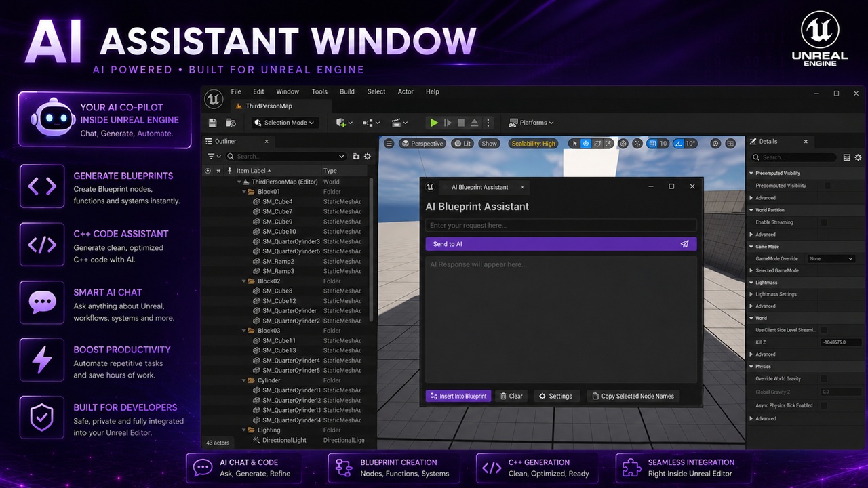868x488 pixels.
Task: Click the Stop simulation square icon
Action: click(461, 123)
